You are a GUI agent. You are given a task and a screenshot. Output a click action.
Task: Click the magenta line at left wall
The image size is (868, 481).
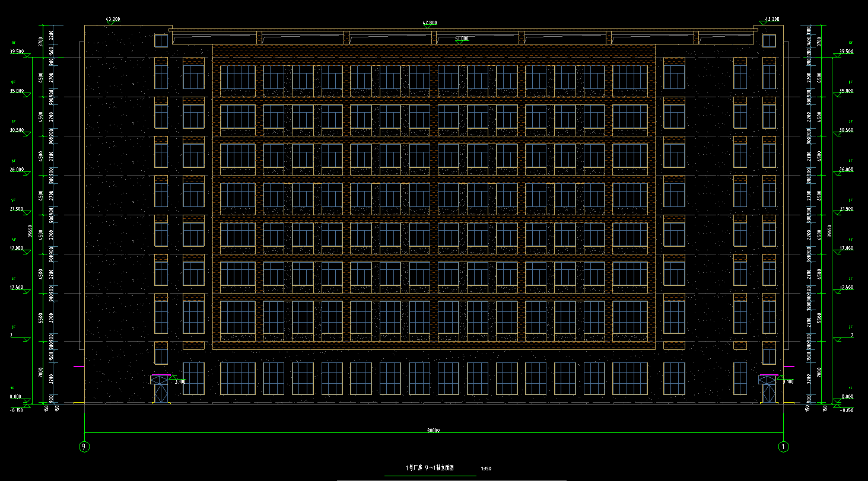coord(78,367)
